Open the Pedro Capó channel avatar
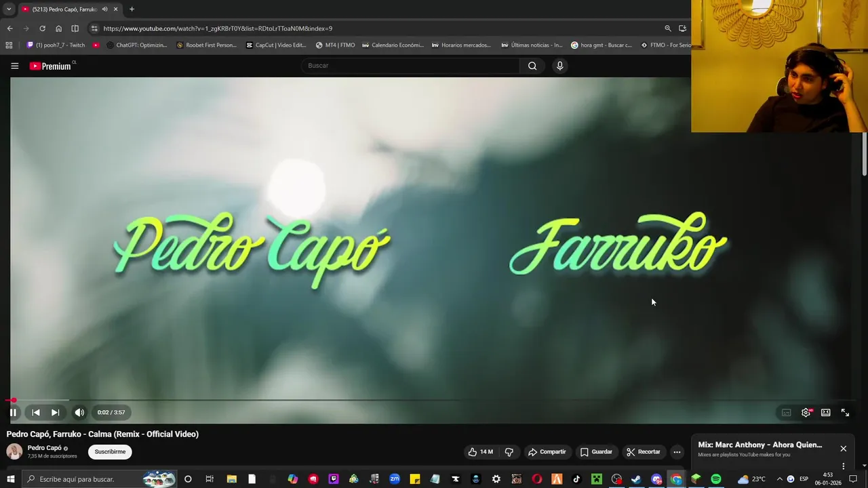This screenshot has width=868, height=488. 14,451
